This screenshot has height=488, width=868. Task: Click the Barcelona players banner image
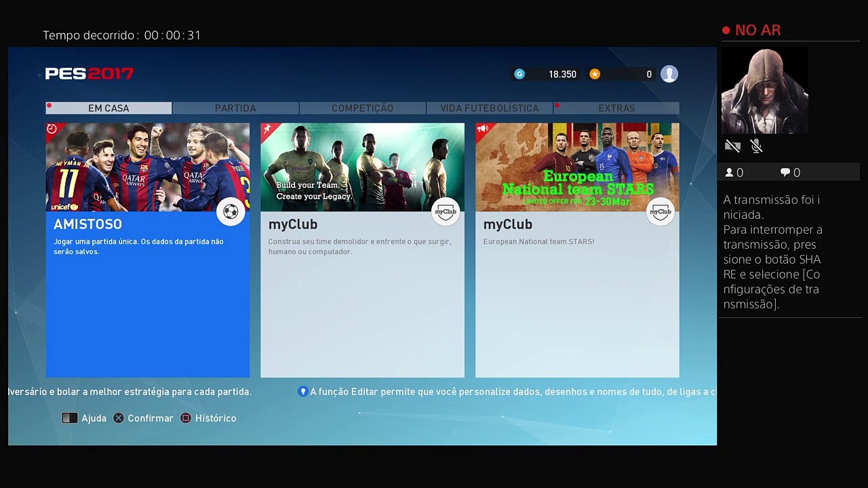[x=147, y=167]
